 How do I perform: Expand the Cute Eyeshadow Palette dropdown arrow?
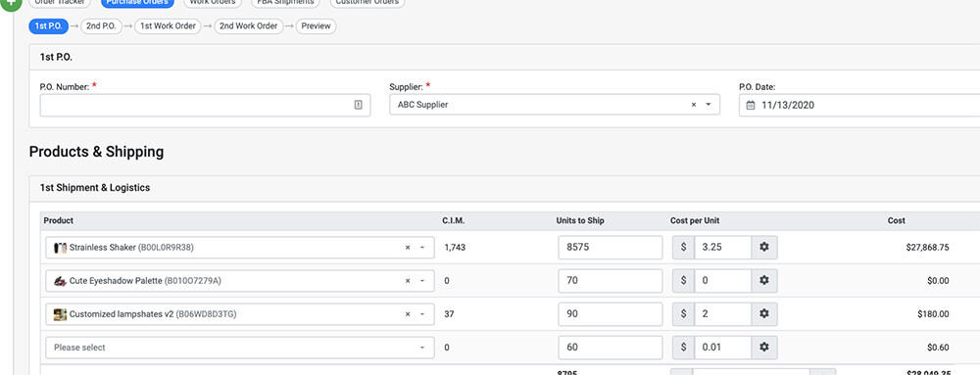(422, 281)
